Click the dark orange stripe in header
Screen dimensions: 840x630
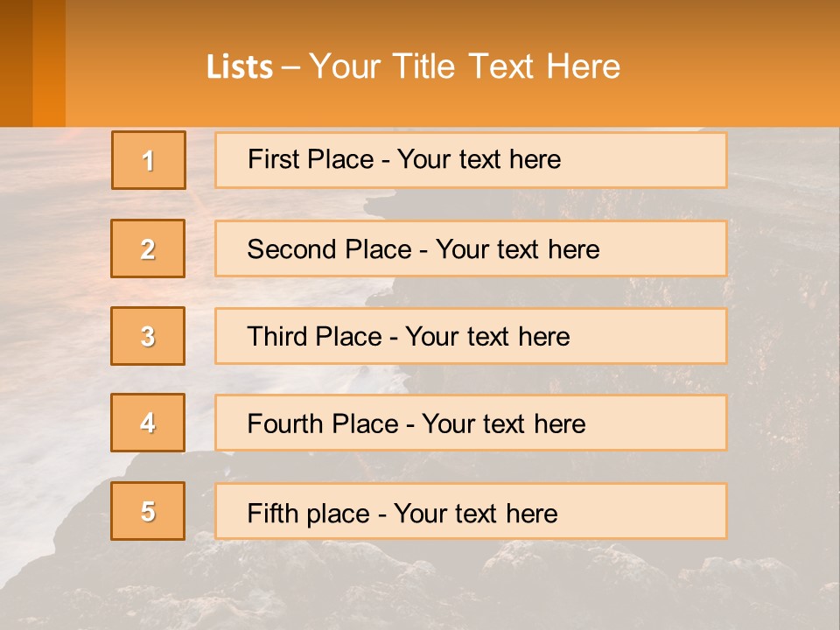pyautogui.click(x=17, y=61)
